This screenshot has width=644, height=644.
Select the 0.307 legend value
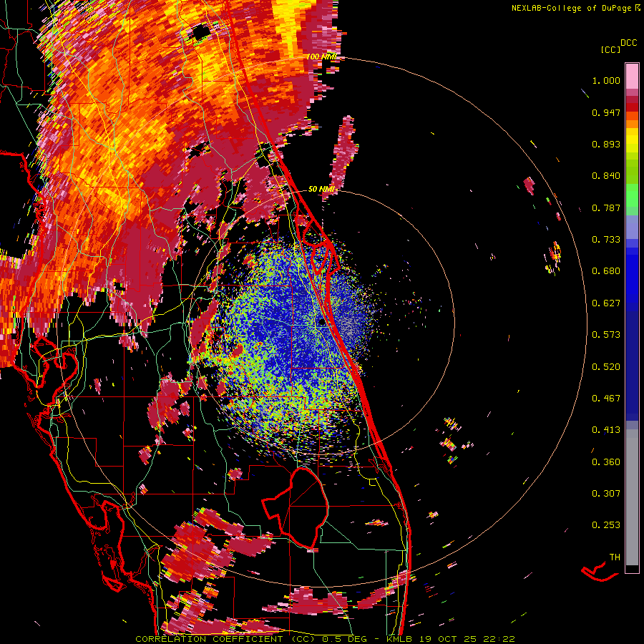(606, 494)
